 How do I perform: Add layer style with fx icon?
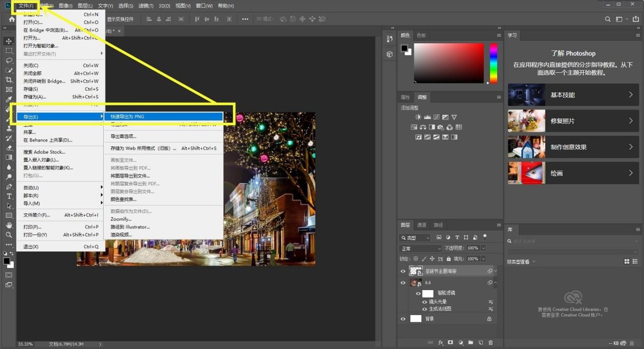[441, 343]
